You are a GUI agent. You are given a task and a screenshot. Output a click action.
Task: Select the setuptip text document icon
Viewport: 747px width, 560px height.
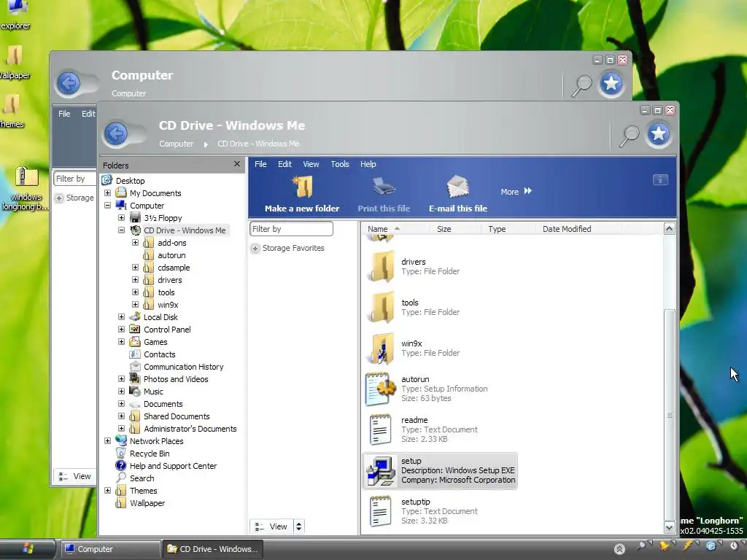380,511
